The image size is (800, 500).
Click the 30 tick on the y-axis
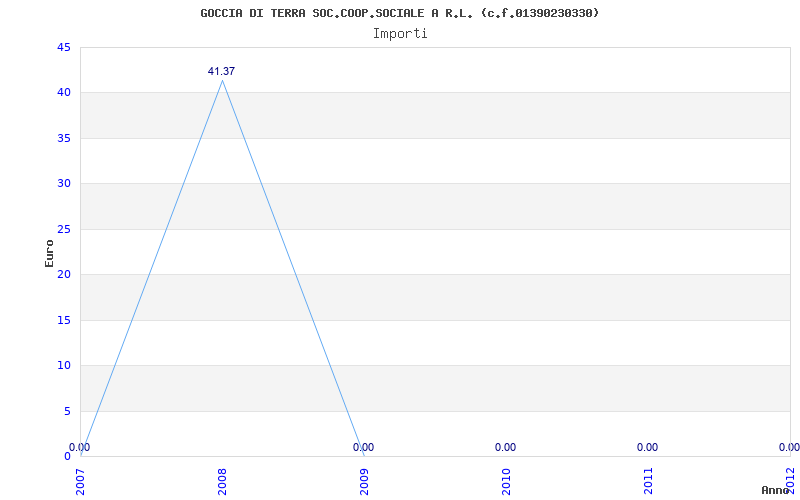point(64,184)
